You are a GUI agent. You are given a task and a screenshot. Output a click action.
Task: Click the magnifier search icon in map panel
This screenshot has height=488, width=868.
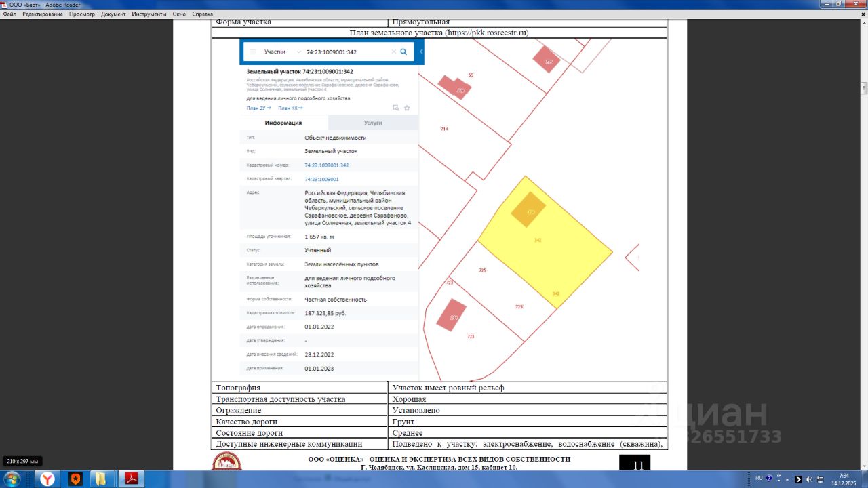coord(403,52)
